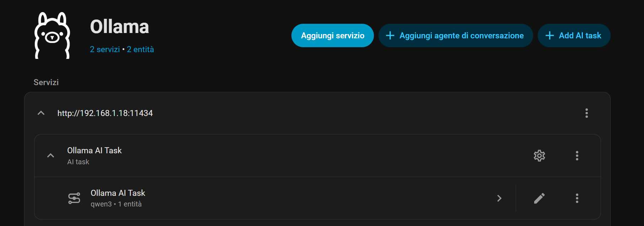Image resolution: width=644 pixels, height=226 pixels.
Task: Open settings gear for Ollama AI Task
Action: [539, 156]
